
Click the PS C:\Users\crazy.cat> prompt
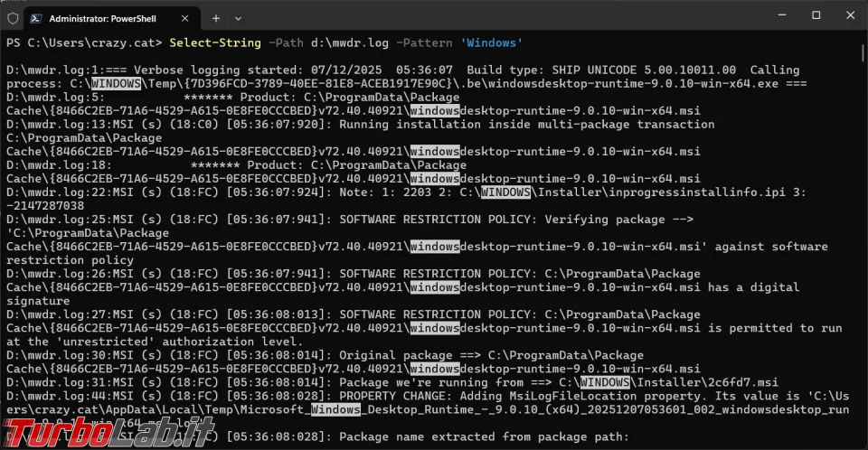(x=84, y=42)
